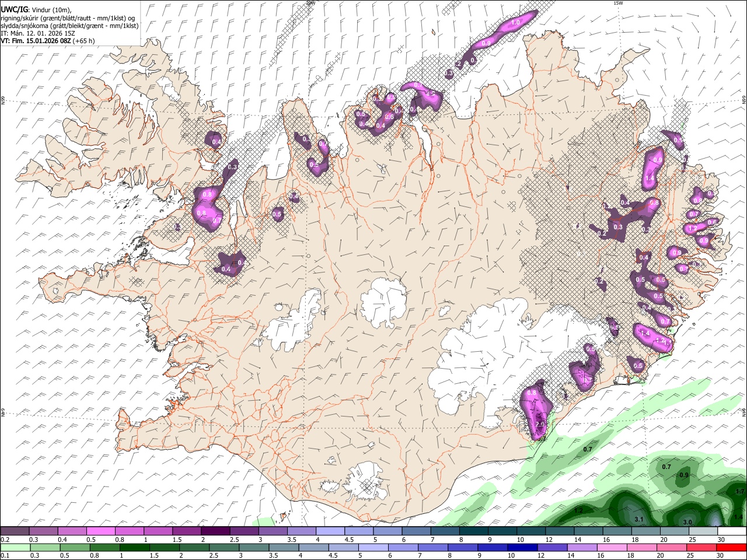Viewport: 747px width, 560px height.
Task: Click the black '1.2' rain value offshore south
Action: [x=578, y=510]
